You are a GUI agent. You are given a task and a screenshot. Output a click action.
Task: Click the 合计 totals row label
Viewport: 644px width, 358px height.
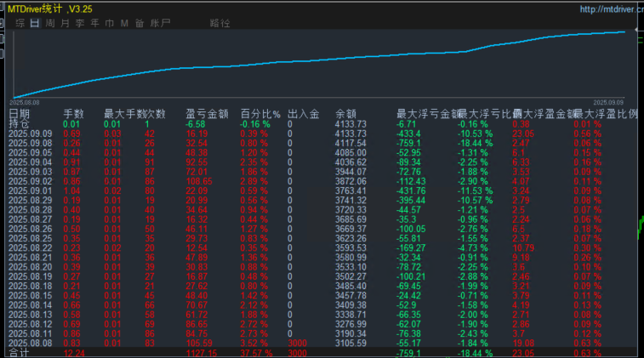point(19,353)
